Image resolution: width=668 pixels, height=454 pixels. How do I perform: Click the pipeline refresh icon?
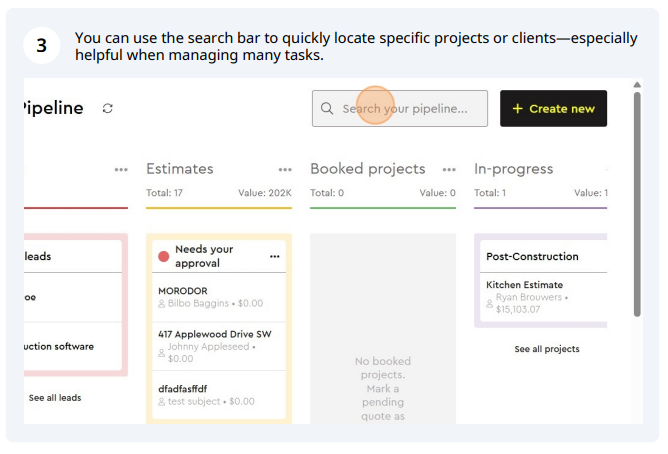point(108,109)
